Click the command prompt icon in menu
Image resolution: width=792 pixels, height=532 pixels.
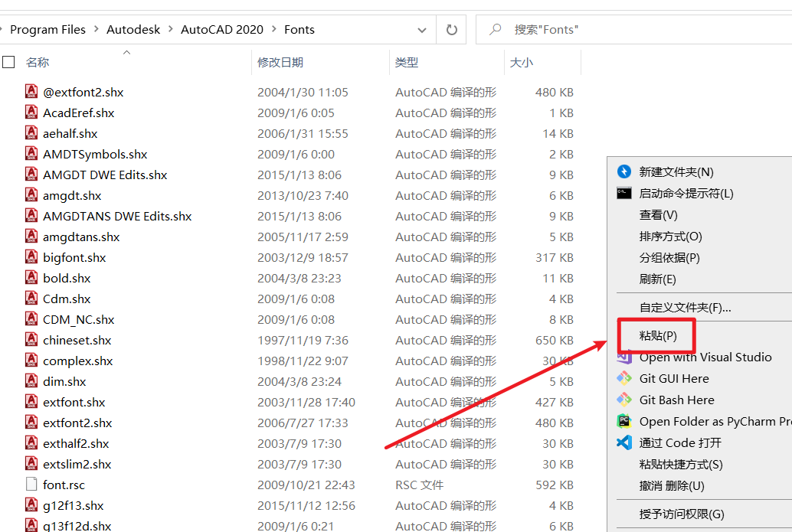pos(624,194)
